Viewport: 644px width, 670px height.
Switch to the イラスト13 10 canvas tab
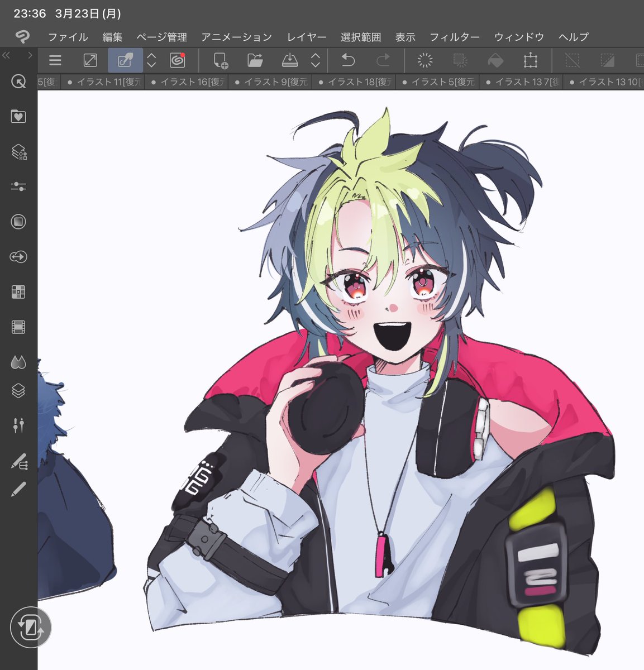click(604, 82)
